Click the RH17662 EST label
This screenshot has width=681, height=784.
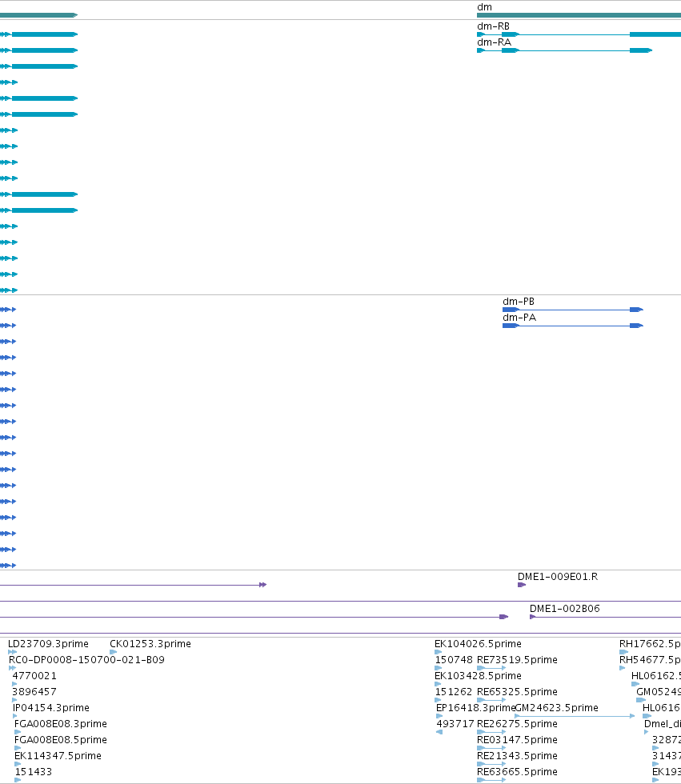pyautogui.click(x=650, y=643)
